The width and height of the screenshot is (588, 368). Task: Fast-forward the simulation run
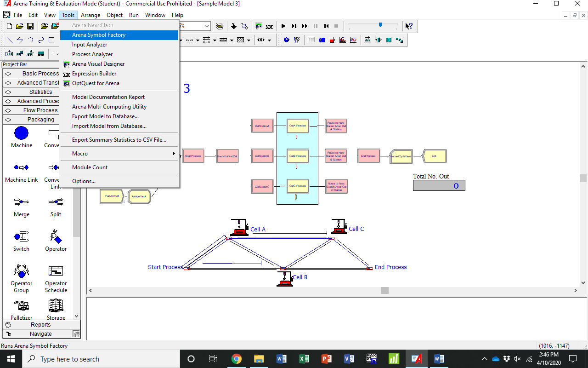(305, 26)
